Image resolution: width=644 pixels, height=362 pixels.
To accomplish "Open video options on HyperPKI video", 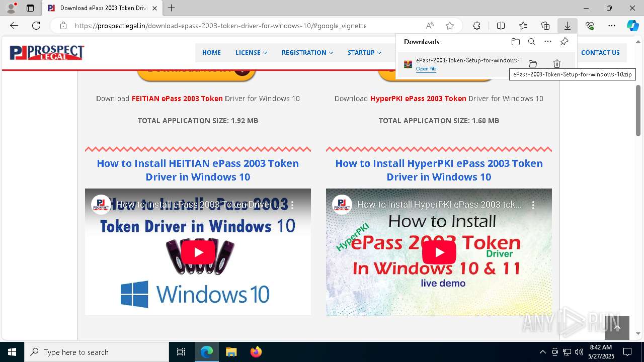I will pyautogui.click(x=533, y=205).
